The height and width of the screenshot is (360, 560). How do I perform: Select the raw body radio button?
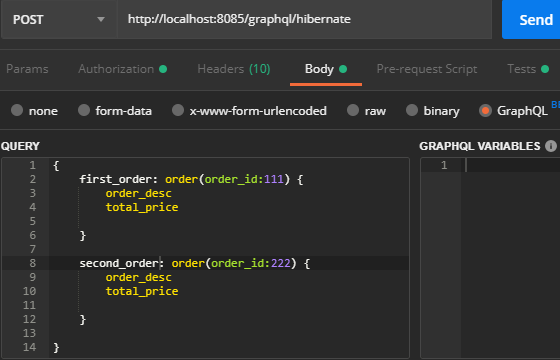353,110
